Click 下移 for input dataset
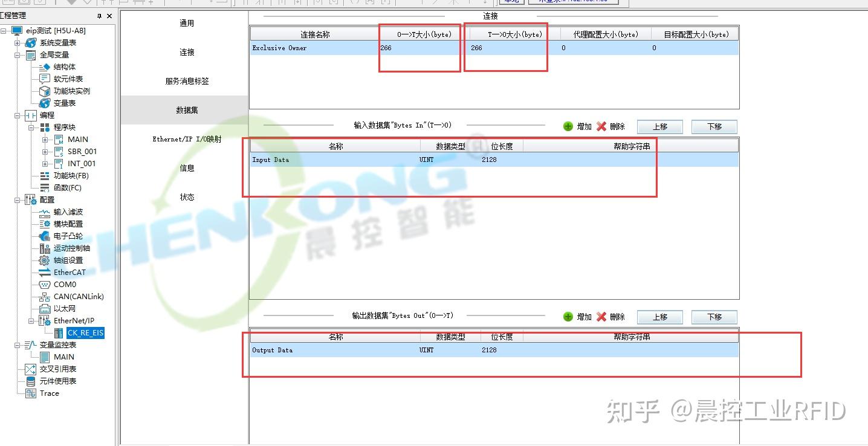The image size is (868, 446). pyautogui.click(x=714, y=127)
